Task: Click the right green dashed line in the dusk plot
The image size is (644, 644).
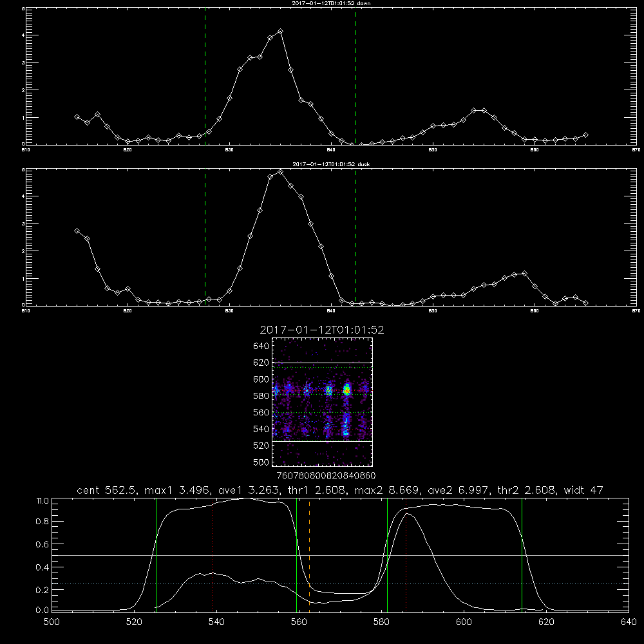Action: (355, 238)
